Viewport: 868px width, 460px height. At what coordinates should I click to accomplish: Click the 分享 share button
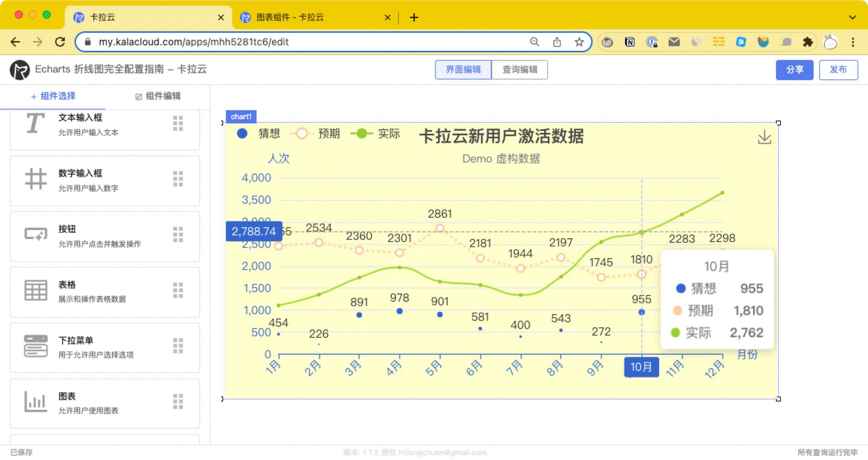click(794, 70)
